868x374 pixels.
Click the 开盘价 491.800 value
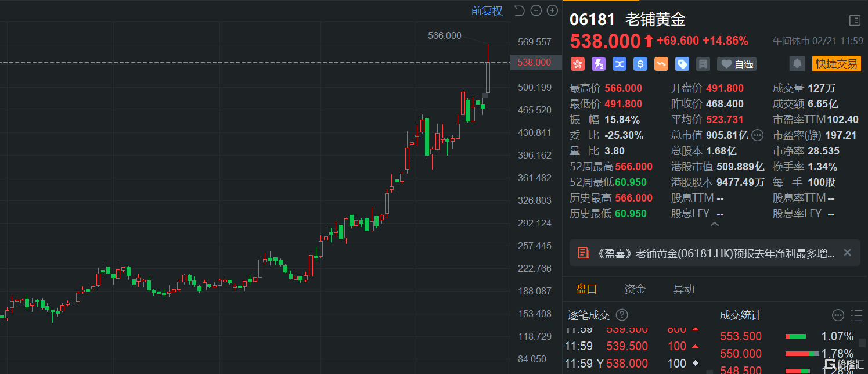tap(725, 88)
